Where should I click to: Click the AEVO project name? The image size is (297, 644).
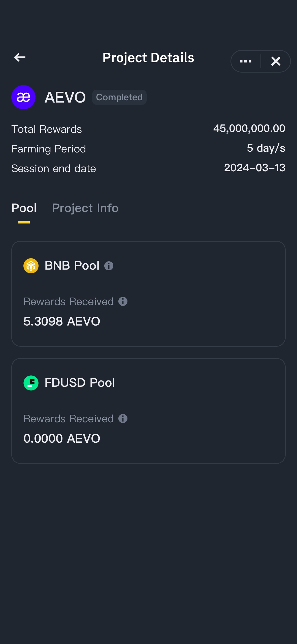65,97
